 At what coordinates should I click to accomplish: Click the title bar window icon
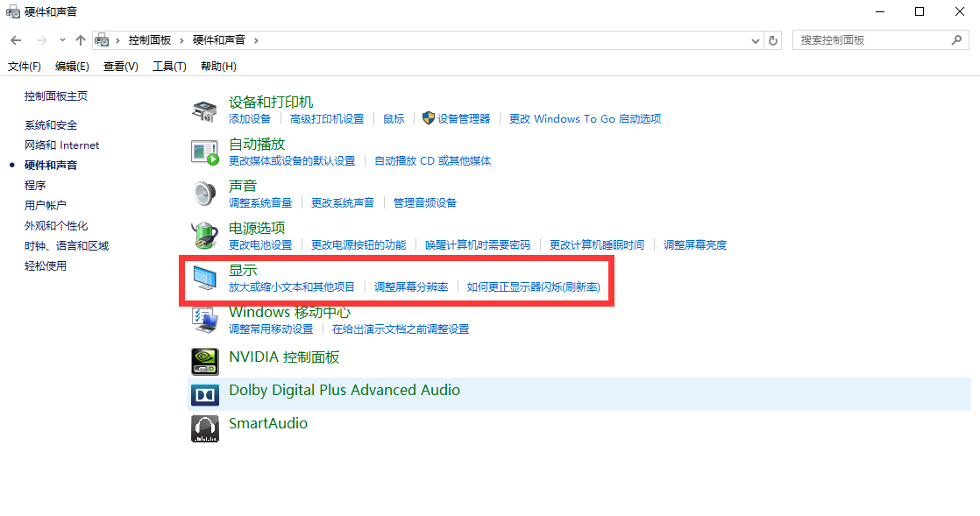(x=12, y=11)
